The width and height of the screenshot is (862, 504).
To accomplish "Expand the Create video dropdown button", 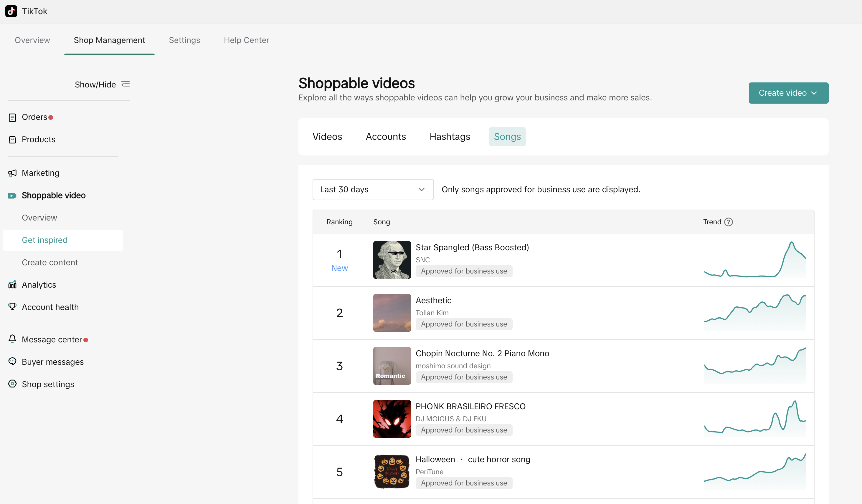I will coord(788,93).
